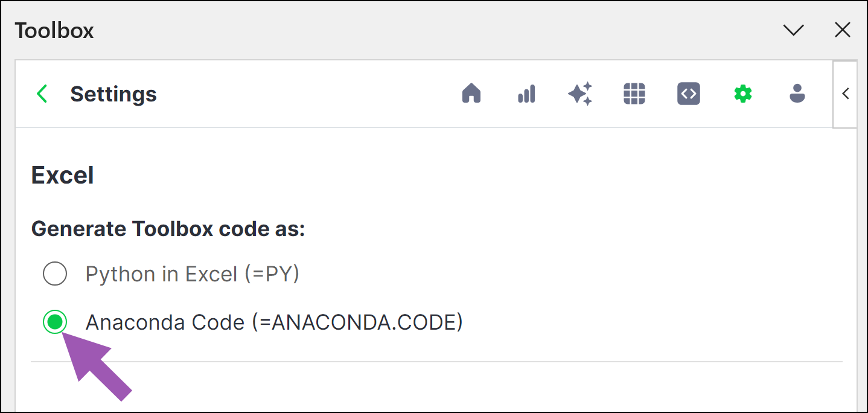The width and height of the screenshot is (868, 413).
Task: Open the code brackets icon
Action: (689, 94)
